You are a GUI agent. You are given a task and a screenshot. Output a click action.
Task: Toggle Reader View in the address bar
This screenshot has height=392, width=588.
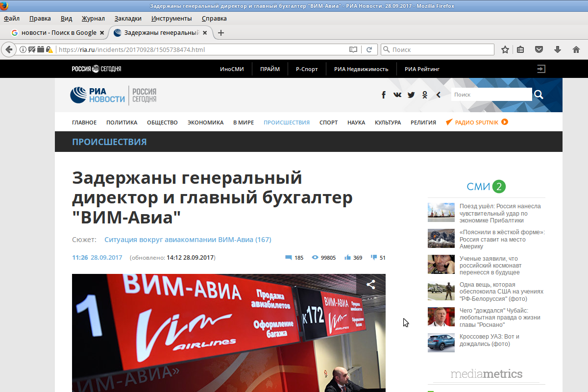pyautogui.click(x=353, y=49)
